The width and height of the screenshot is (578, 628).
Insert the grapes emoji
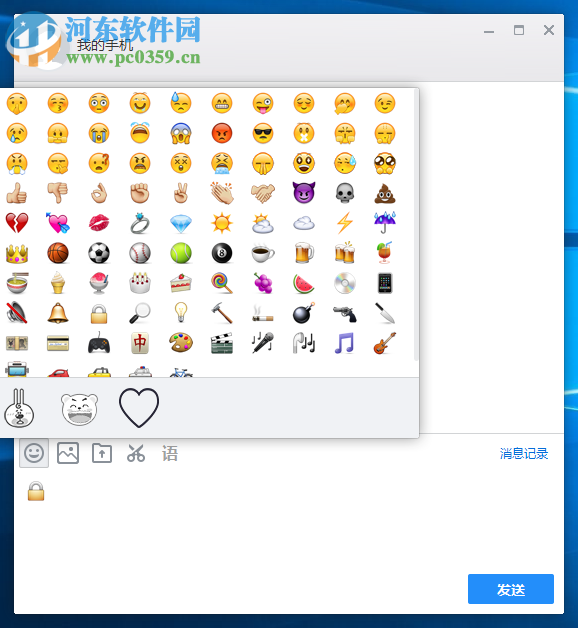click(263, 283)
